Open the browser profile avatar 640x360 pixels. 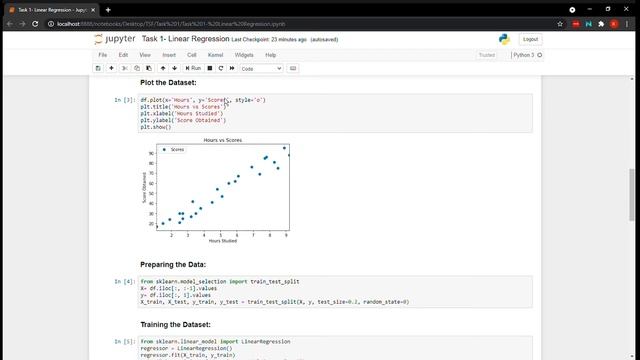click(x=614, y=24)
